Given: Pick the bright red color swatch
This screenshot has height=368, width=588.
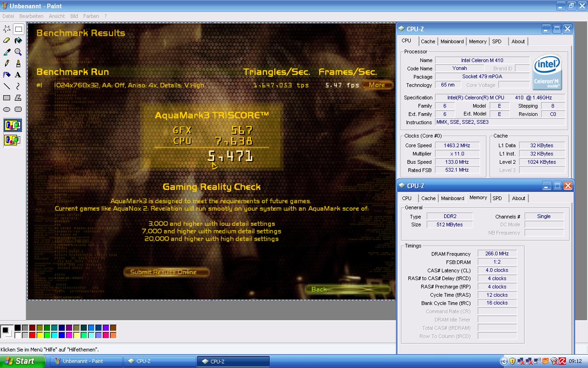Looking at the screenshot, I should click(32, 335).
